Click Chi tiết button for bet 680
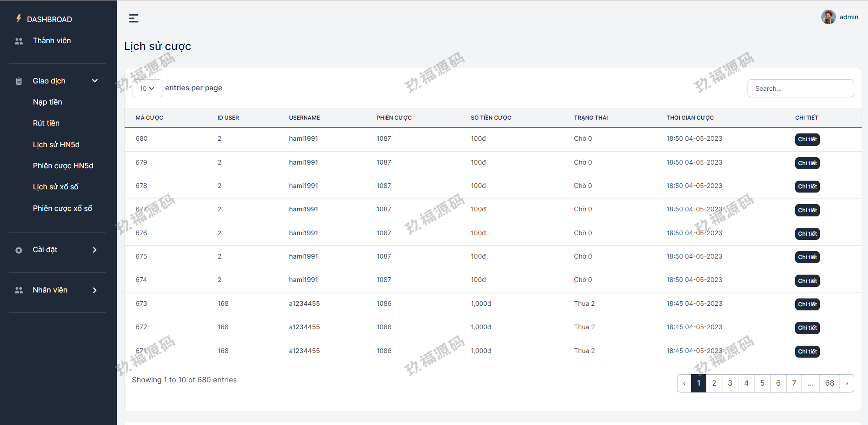 click(x=807, y=139)
